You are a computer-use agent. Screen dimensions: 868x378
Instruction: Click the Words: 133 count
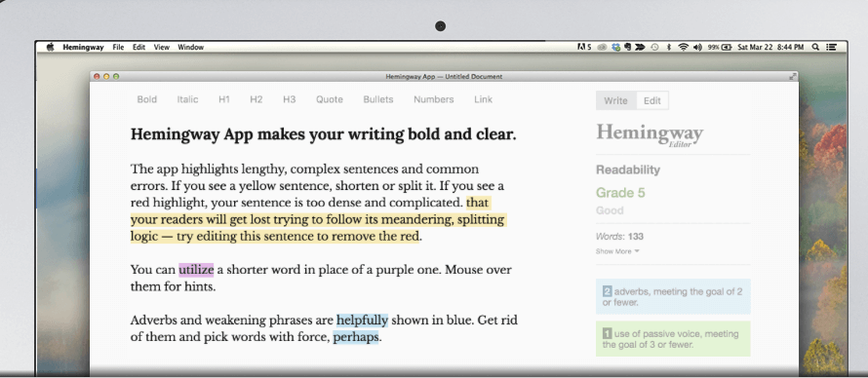[619, 237]
